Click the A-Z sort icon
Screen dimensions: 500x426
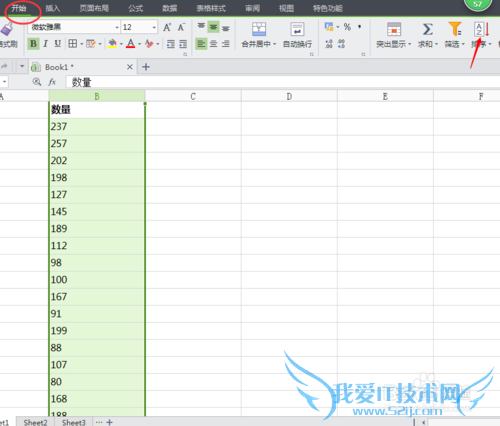[x=482, y=29]
